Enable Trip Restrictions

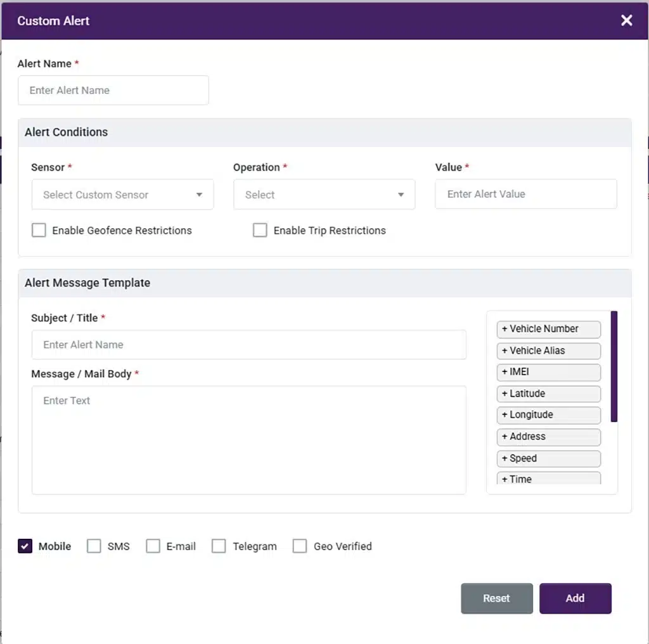[260, 230]
